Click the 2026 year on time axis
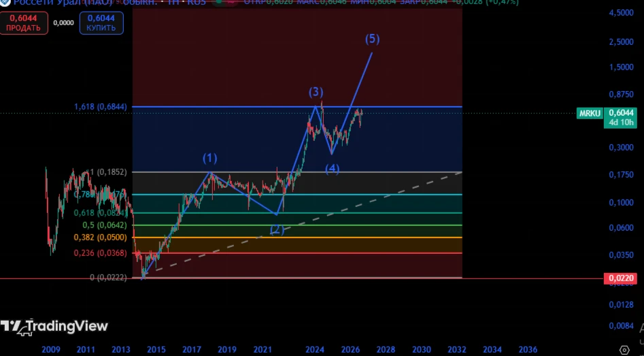Image resolution: width=644 pixels, height=356 pixels. [x=351, y=350]
